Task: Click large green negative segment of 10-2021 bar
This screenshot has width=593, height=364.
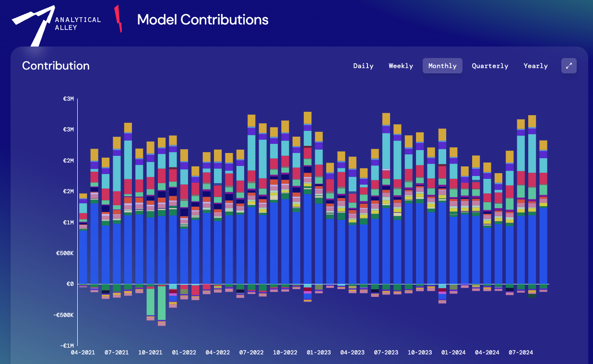Action: coord(150,302)
